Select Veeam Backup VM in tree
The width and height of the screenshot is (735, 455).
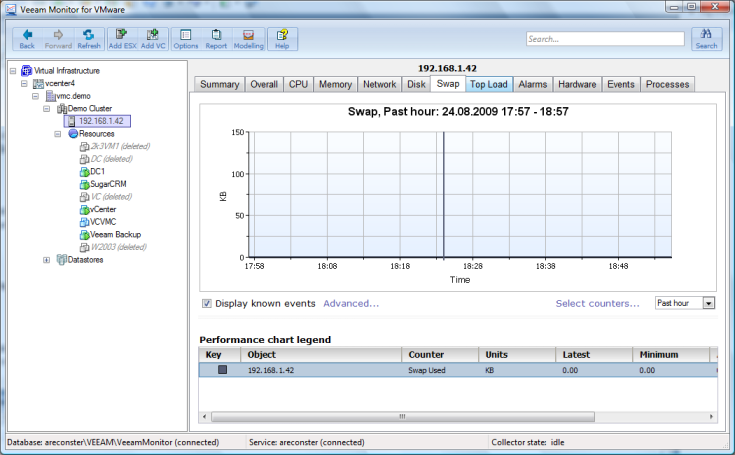(x=114, y=235)
